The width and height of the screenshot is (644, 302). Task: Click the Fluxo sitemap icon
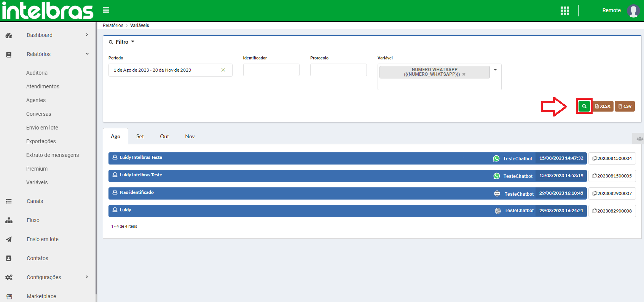[9, 220]
